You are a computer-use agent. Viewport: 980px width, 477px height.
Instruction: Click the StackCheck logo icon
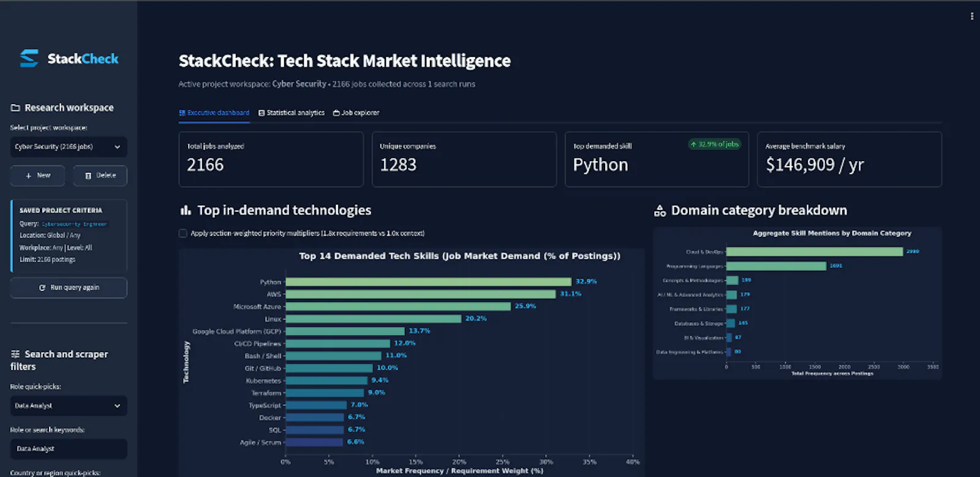click(29, 58)
